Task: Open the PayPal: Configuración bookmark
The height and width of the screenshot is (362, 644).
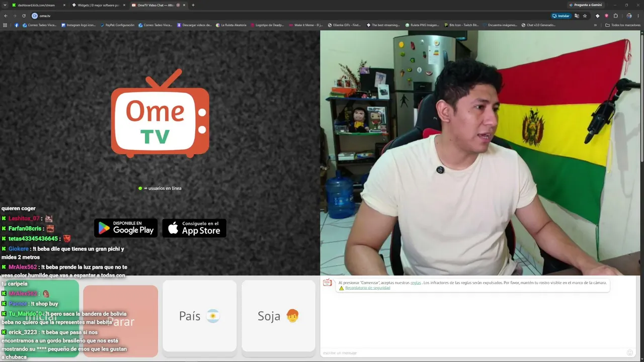Action: pyautogui.click(x=117, y=25)
